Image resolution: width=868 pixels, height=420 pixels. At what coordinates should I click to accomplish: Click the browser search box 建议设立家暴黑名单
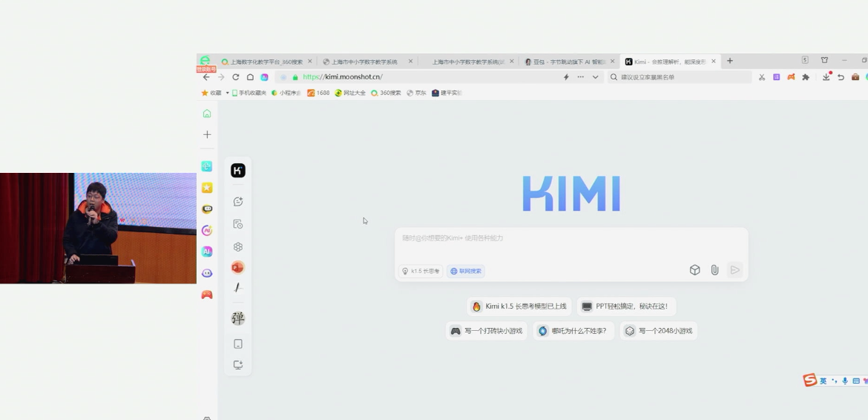[680, 77]
